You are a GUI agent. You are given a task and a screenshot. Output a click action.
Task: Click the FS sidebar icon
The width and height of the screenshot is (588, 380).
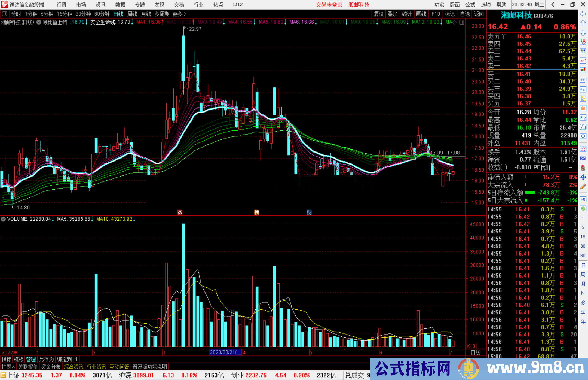(x=583, y=199)
